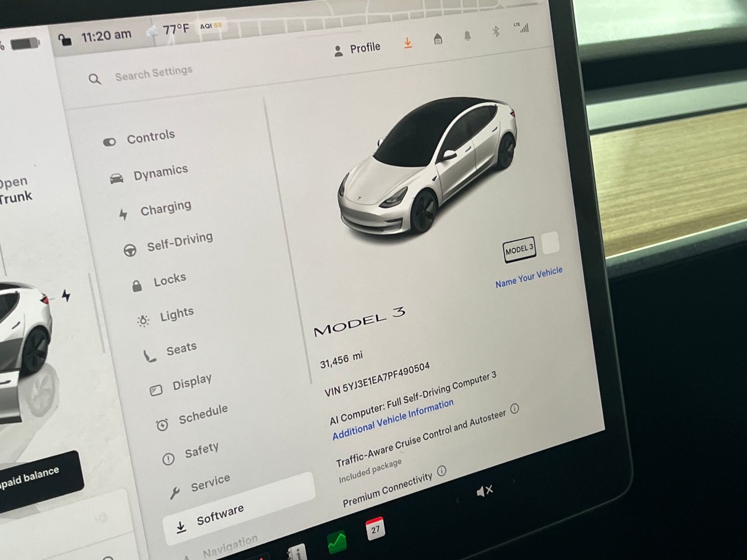The height and width of the screenshot is (560, 747).
Task: Click the AQI 55 indicator
Action: [211, 26]
